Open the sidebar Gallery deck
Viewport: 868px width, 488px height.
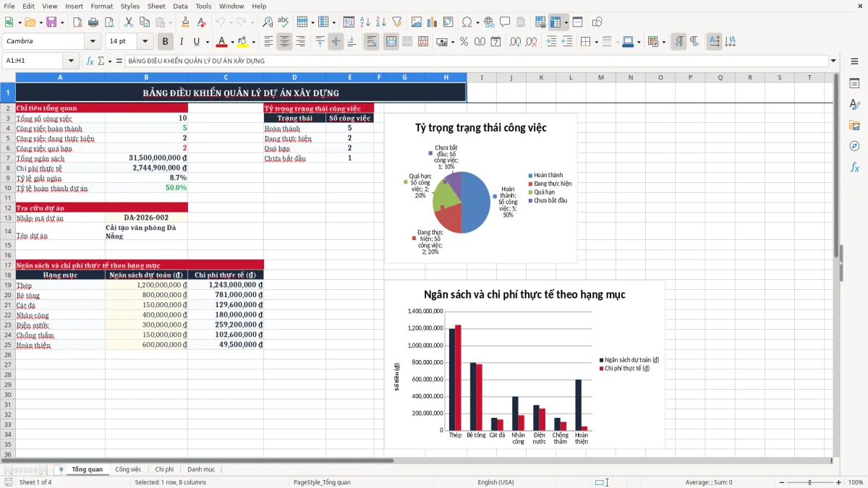coord(854,125)
